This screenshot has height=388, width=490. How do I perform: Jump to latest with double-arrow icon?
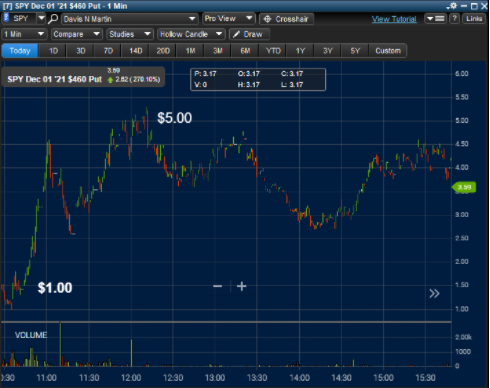(x=434, y=293)
